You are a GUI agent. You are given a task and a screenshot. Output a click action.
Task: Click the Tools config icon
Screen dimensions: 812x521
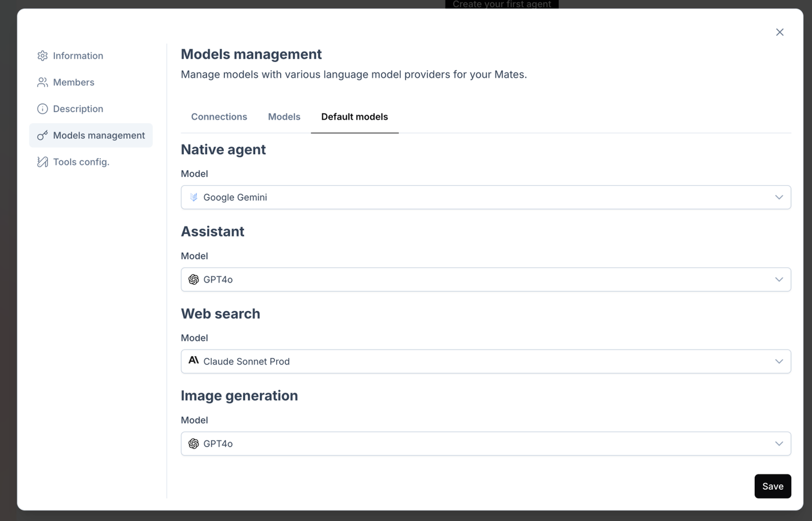coord(42,162)
